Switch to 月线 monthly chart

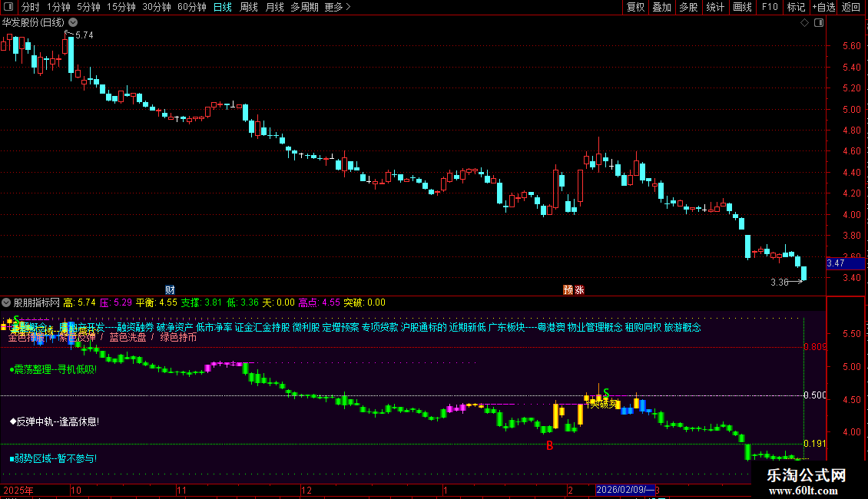(x=274, y=7)
